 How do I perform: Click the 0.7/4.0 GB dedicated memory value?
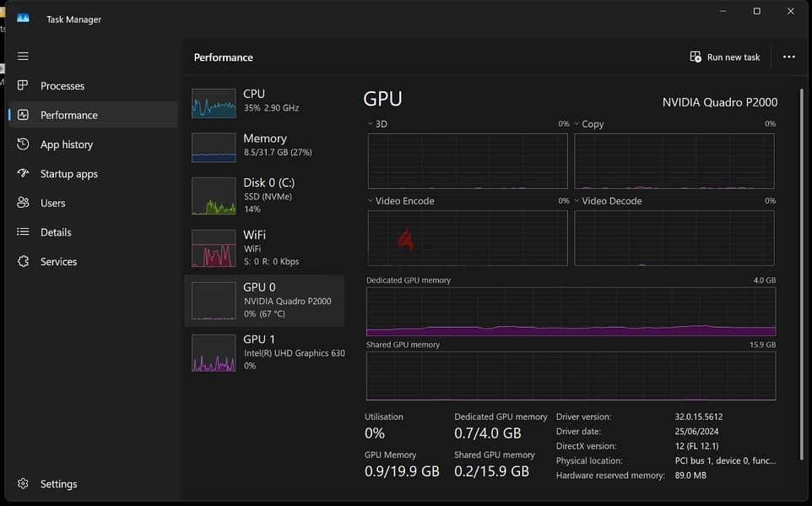487,433
